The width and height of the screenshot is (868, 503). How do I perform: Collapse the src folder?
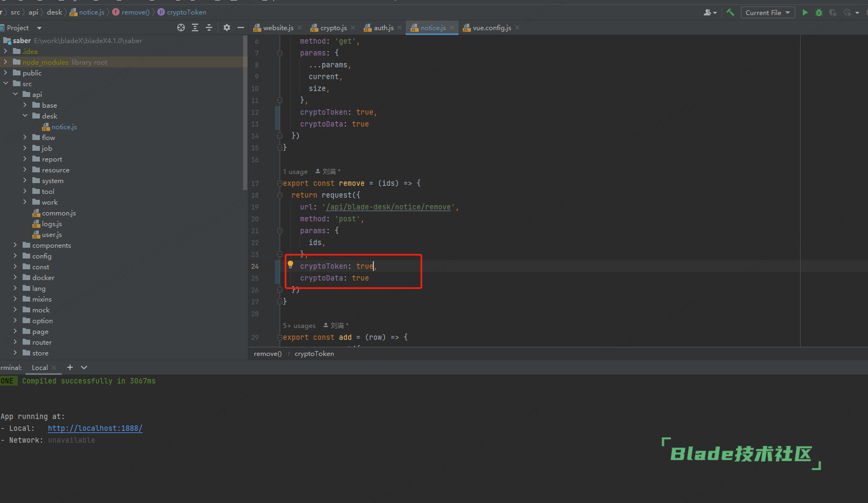click(x=5, y=83)
